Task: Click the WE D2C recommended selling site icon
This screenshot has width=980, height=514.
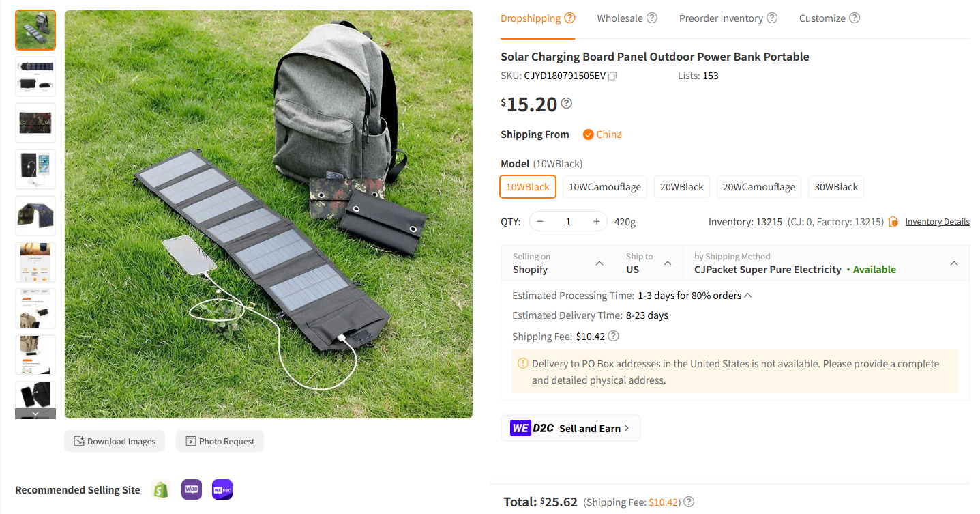Action: pyautogui.click(x=222, y=489)
